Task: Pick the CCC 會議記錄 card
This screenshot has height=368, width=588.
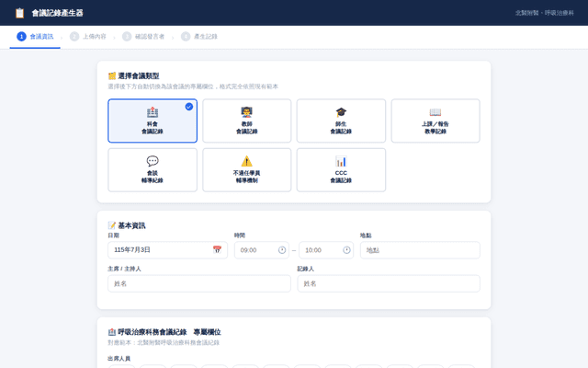Action: pos(341,170)
